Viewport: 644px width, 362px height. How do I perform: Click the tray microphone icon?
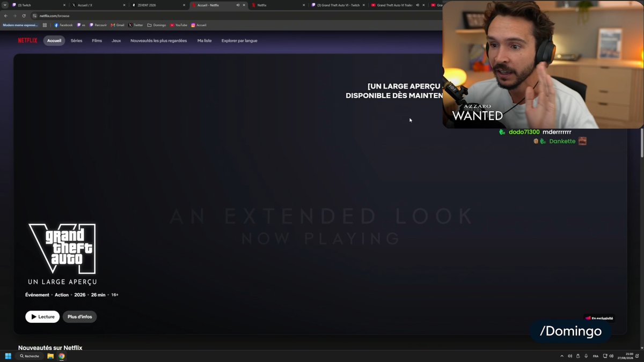[586, 356]
